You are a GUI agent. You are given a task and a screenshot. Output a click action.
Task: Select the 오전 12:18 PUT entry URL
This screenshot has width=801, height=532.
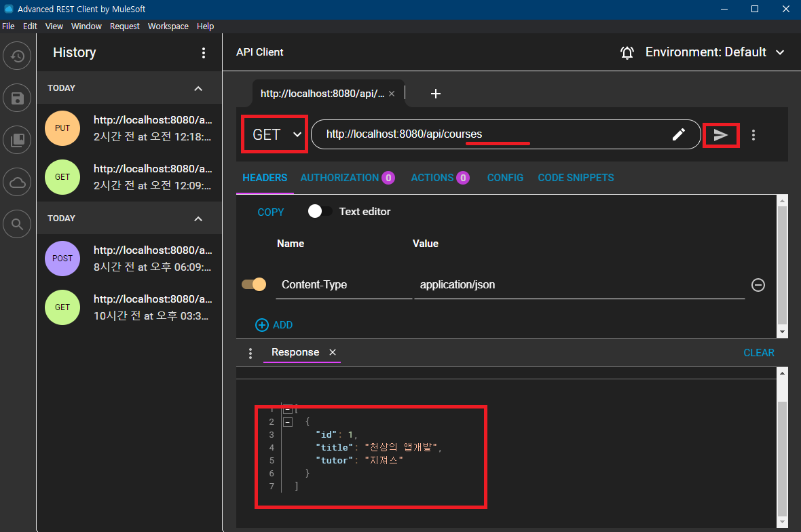click(x=153, y=120)
